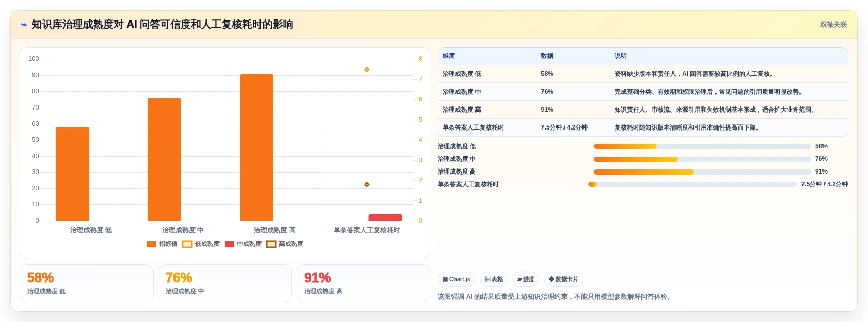Image resolution: width=868 pixels, height=322 pixels.
Task: Click the orange bar for 治理成熟度 高
Action: tap(256, 147)
